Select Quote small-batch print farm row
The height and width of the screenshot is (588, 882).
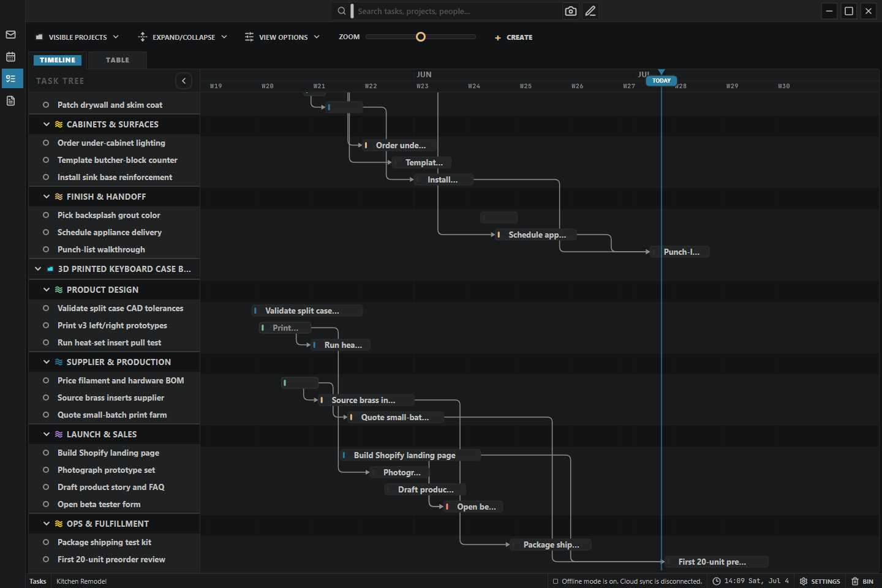(x=115, y=415)
